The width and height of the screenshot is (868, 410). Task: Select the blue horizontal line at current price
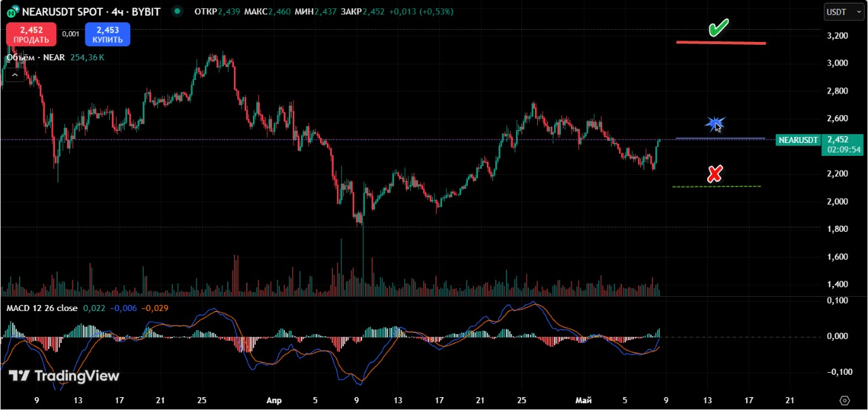[720, 139]
